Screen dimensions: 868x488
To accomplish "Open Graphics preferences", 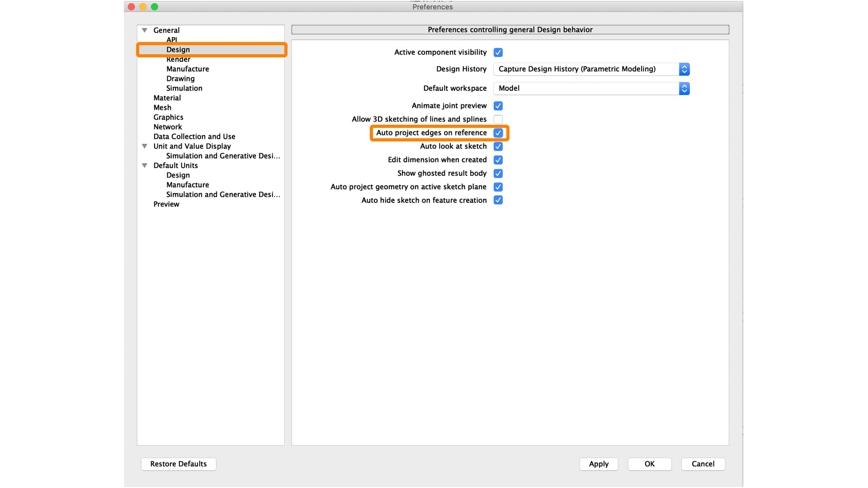I will pos(168,117).
